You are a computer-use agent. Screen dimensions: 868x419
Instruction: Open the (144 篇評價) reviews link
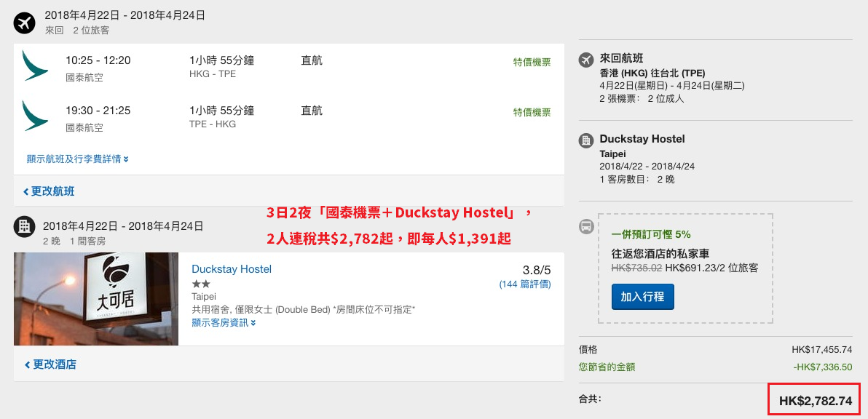click(x=525, y=284)
